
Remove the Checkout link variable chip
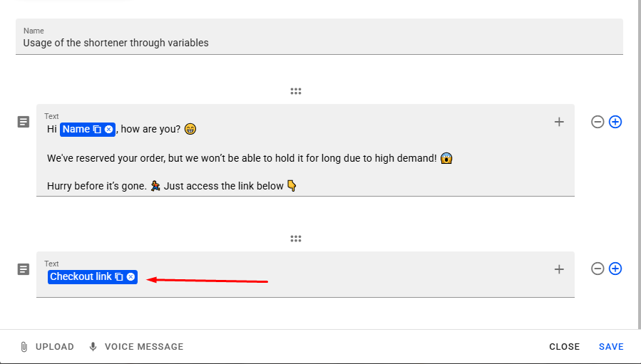(x=130, y=277)
